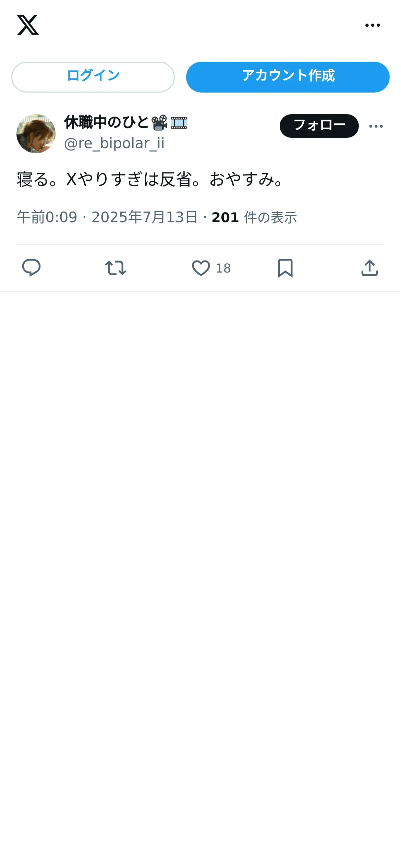Click the 午前0:09 post timestamp

click(47, 217)
